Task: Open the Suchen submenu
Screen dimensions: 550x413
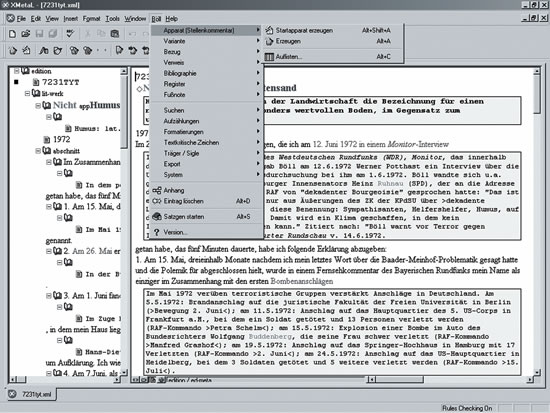Action: click(x=207, y=110)
